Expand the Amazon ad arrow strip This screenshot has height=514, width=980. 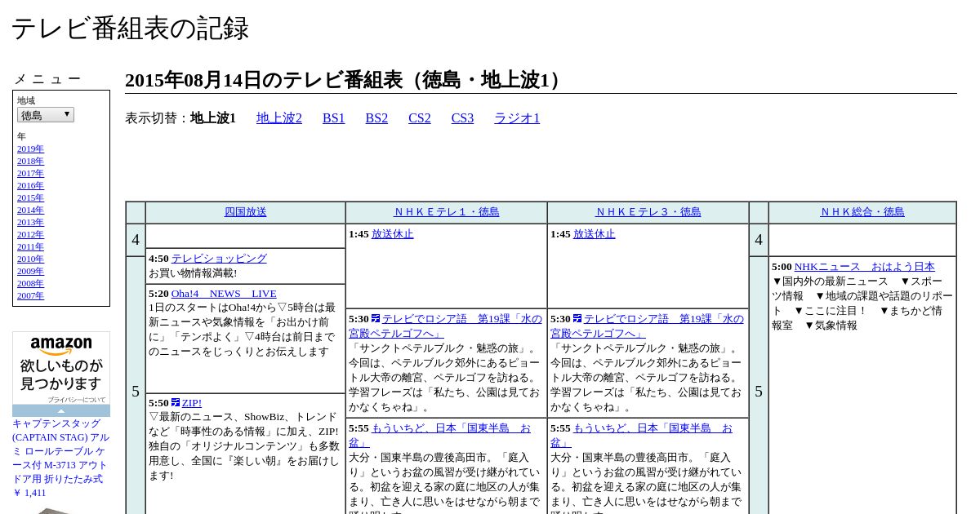pos(61,411)
